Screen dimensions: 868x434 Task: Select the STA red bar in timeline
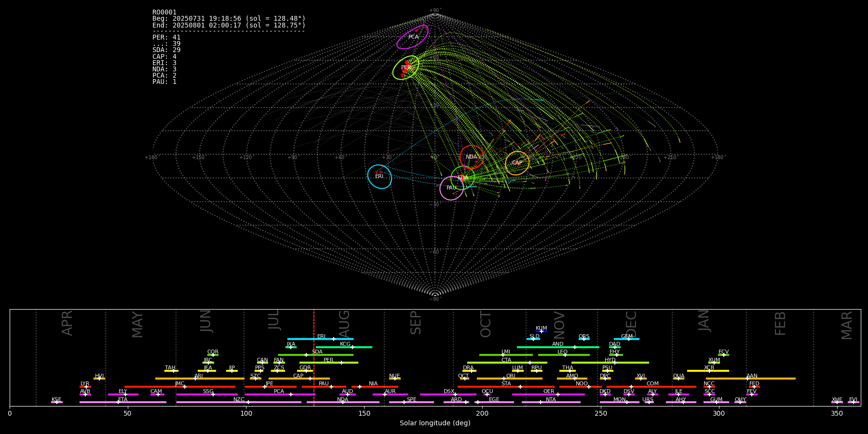(x=506, y=386)
